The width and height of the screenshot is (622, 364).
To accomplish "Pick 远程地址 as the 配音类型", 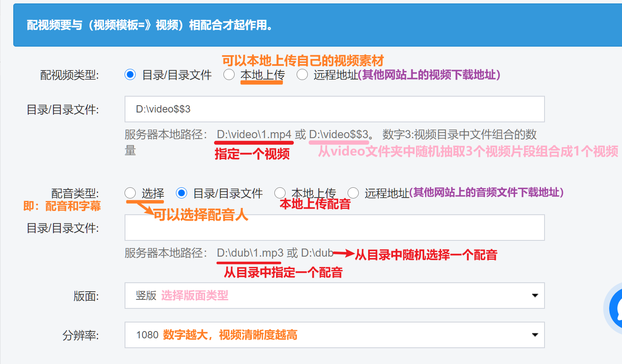I will click(353, 193).
